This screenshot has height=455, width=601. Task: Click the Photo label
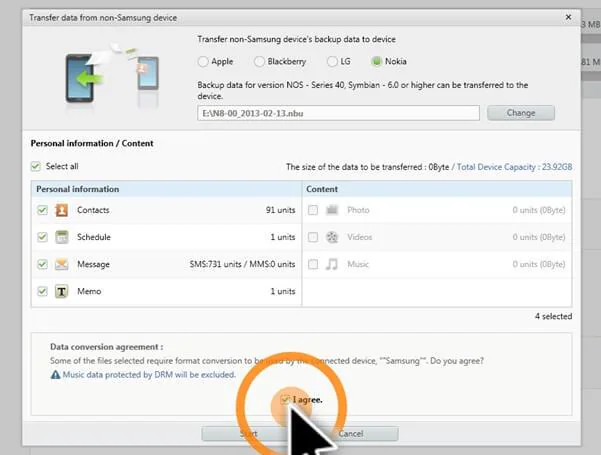pyautogui.click(x=358, y=210)
